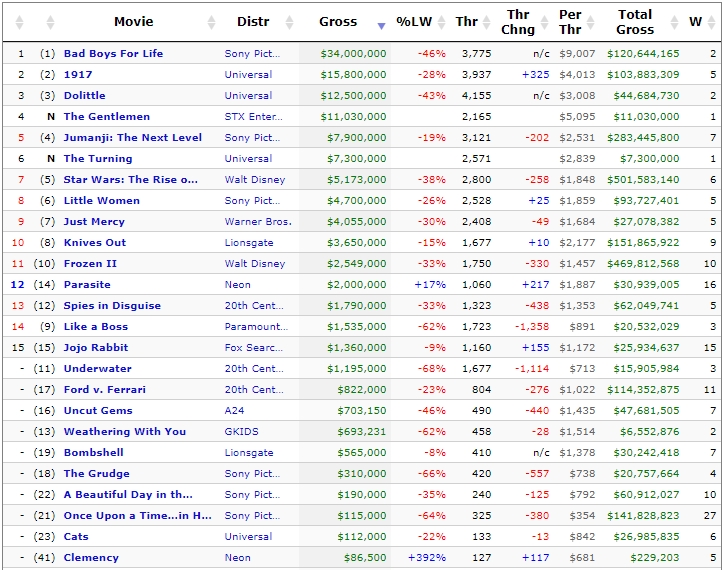Open The Grudge movie link
Image resolution: width=724 pixels, height=570 pixels.
[97, 474]
